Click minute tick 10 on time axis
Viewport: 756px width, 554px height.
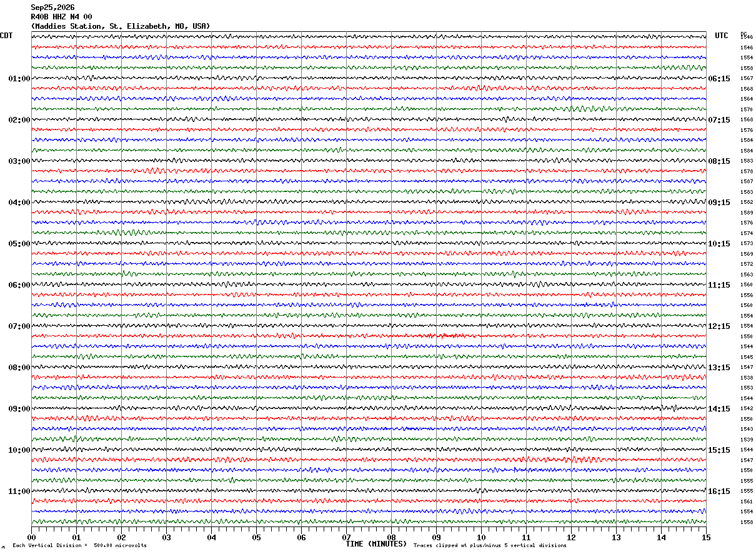tap(481, 537)
